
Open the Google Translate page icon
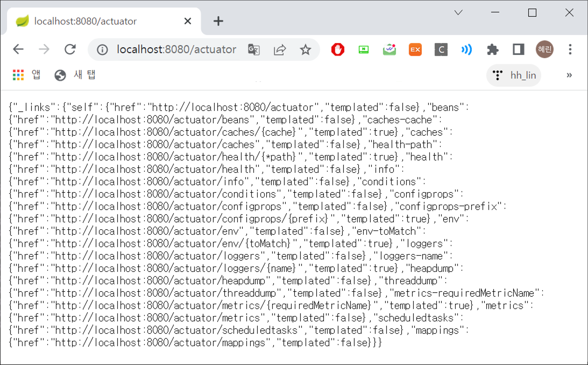coord(254,50)
